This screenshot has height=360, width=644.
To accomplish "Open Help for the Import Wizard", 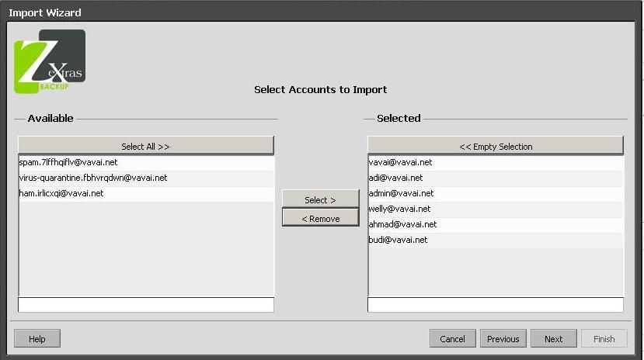I will [x=37, y=339].
